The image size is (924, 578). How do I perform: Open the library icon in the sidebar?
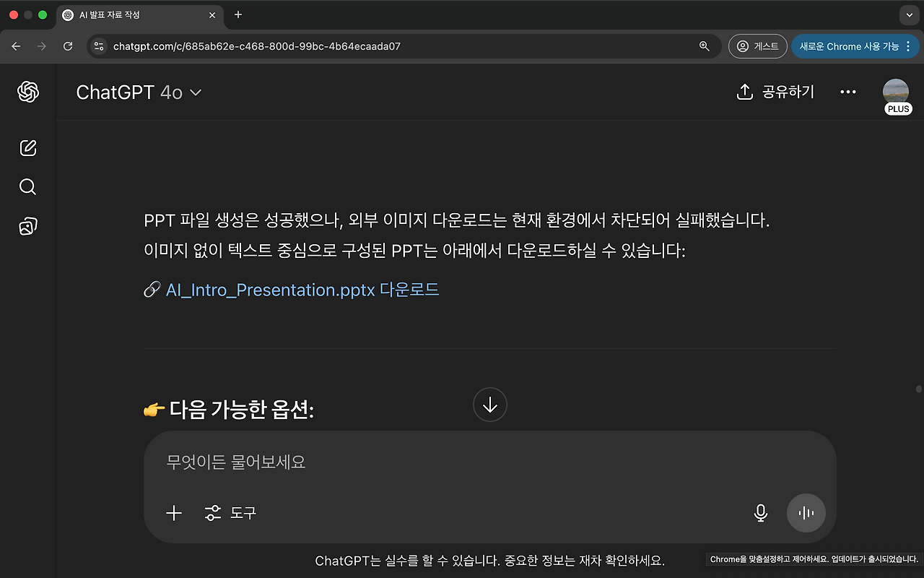27,225
